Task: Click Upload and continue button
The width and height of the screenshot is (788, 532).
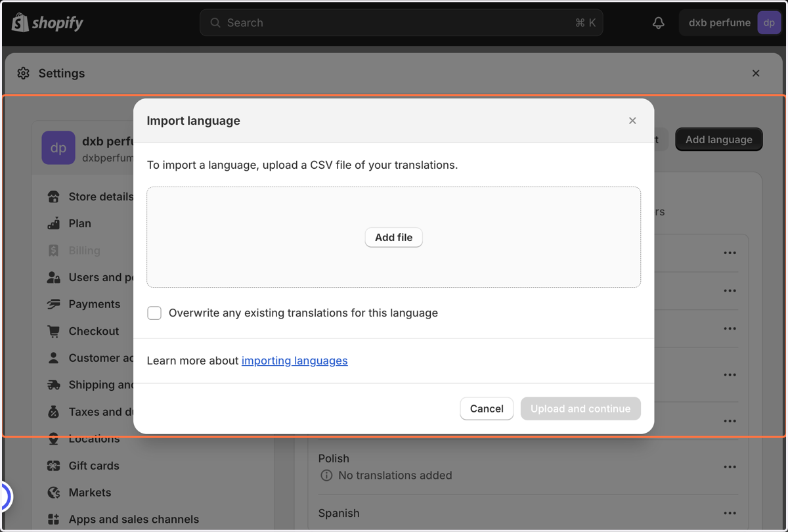Action: (580, 409)
